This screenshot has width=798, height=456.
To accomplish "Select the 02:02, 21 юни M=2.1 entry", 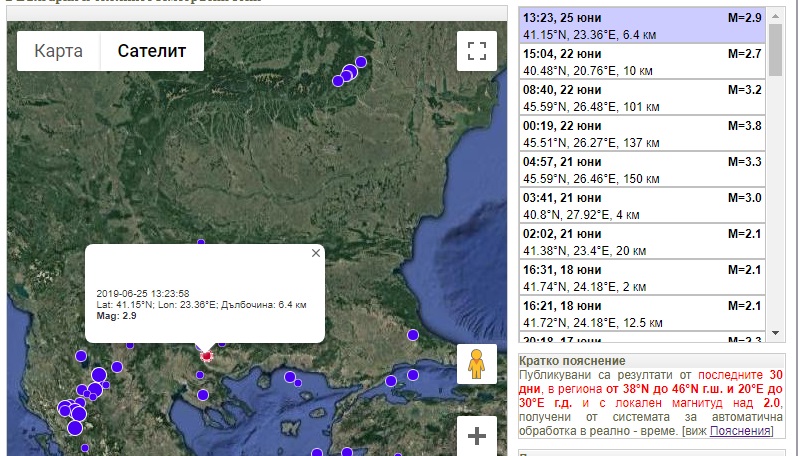I will (642, 242).
